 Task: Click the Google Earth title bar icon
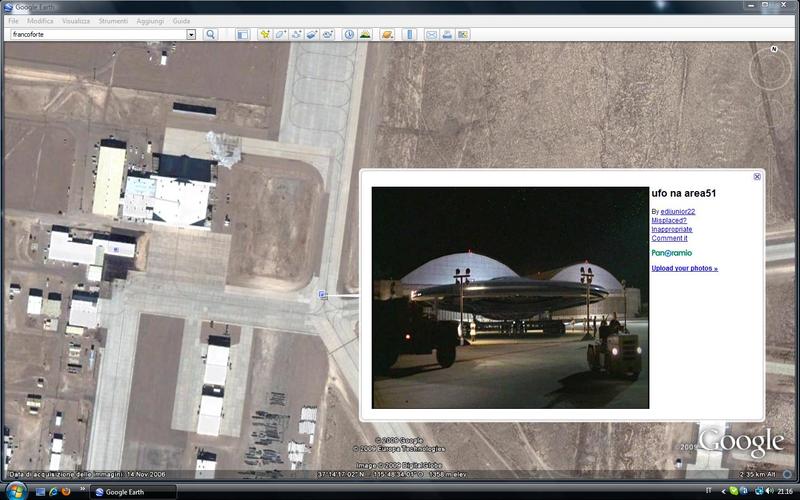(8, 7)
